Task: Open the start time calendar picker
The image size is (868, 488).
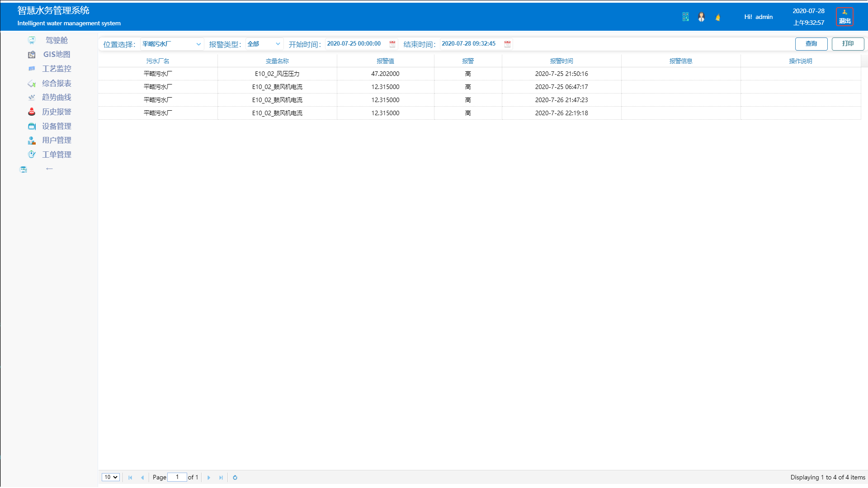Action: (392, 44)
